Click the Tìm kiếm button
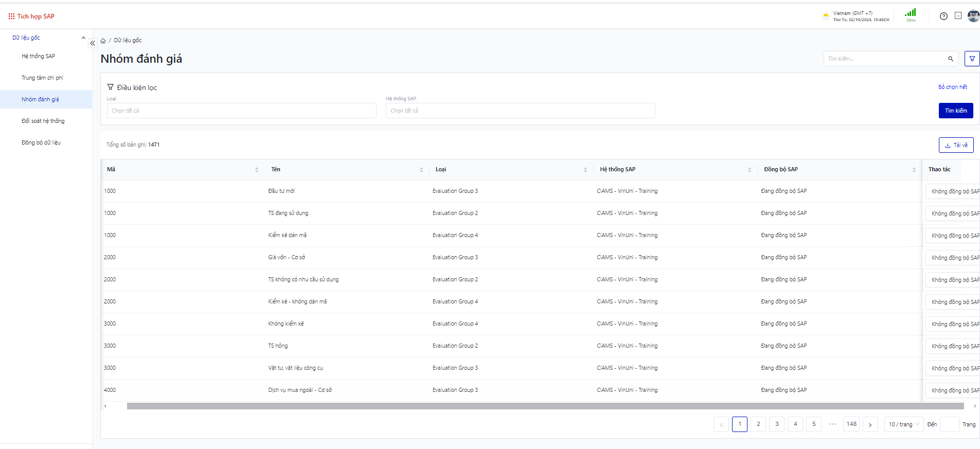The width and height of the screenshot is (980, 449). pyautogui.click(x=955, y=111)
